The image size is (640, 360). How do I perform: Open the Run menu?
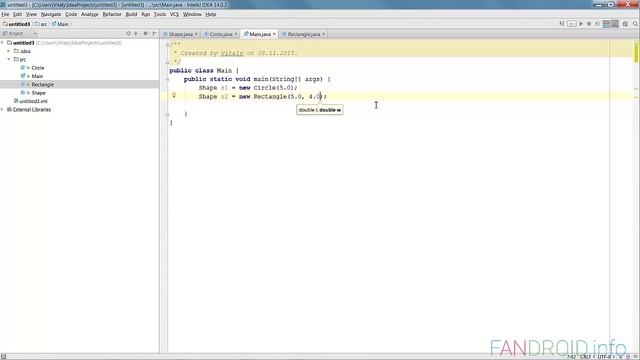(x=145, y=14)
